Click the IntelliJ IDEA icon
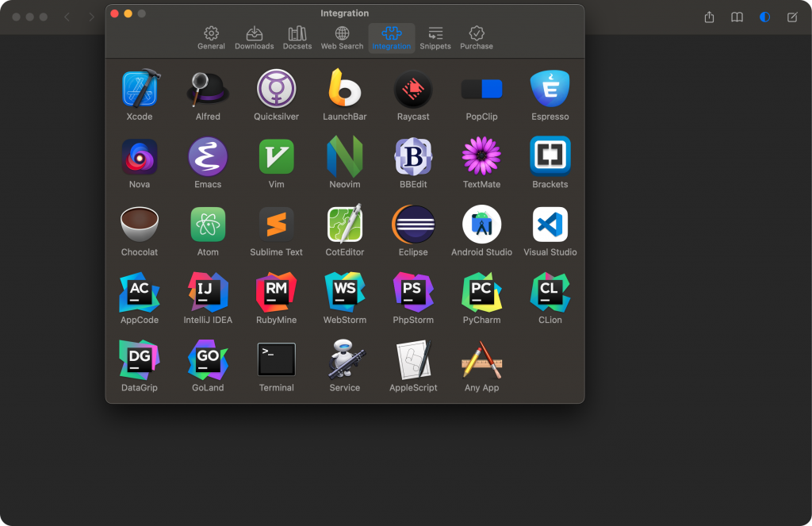The width and height of the screenshot is (812, 526). pos(208,293)
